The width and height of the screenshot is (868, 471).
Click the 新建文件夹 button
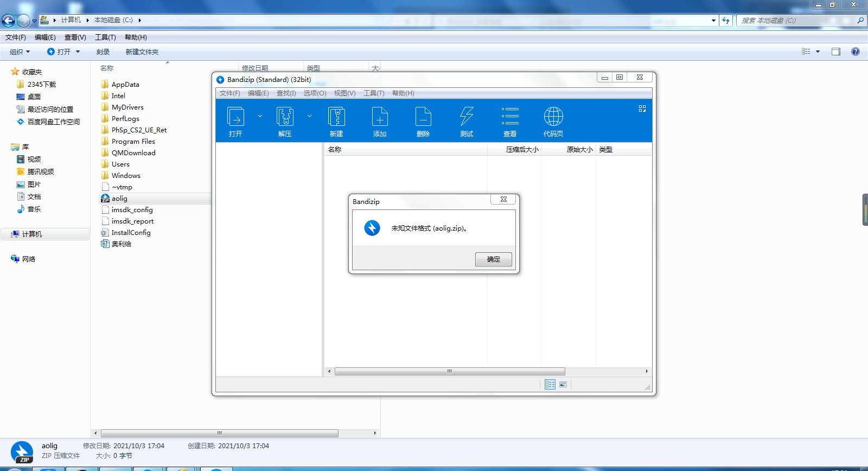tap(142, 52)
